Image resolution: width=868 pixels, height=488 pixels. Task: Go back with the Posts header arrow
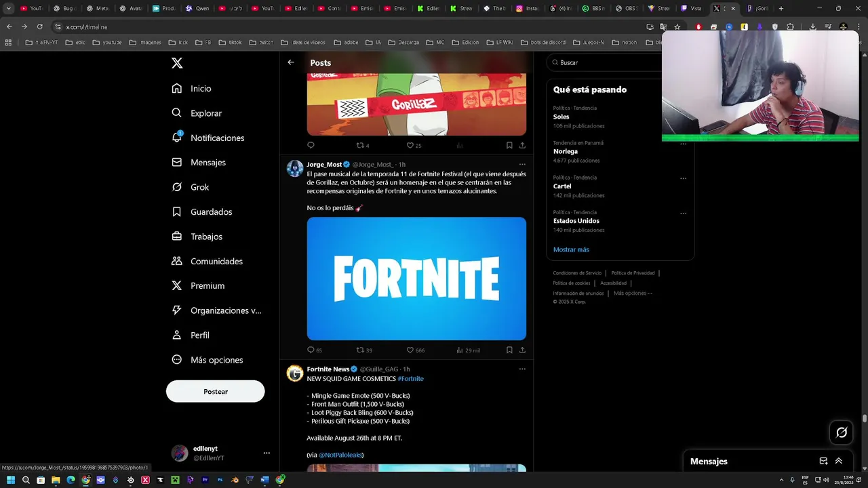coord(291,62)
